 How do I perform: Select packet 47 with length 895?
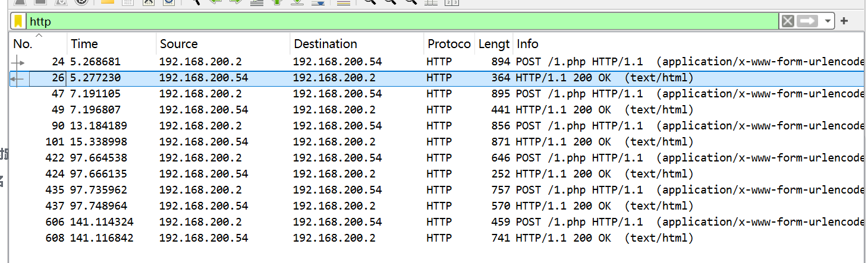click(x=437, y=94)
